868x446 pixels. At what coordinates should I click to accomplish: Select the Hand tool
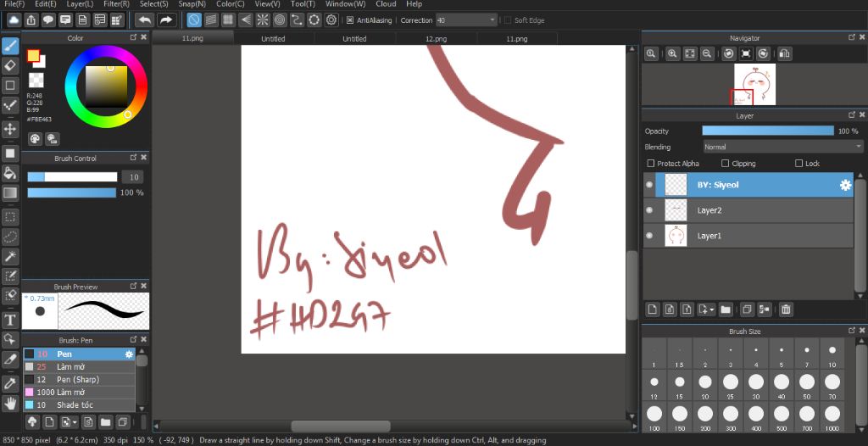[10, 403]
